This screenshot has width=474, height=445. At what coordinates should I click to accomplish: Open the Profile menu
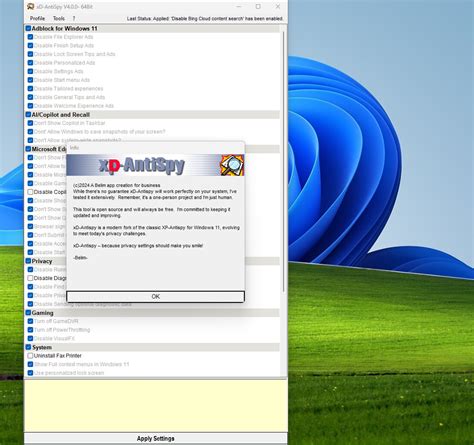pyautogui.click(x=37, y=18)
